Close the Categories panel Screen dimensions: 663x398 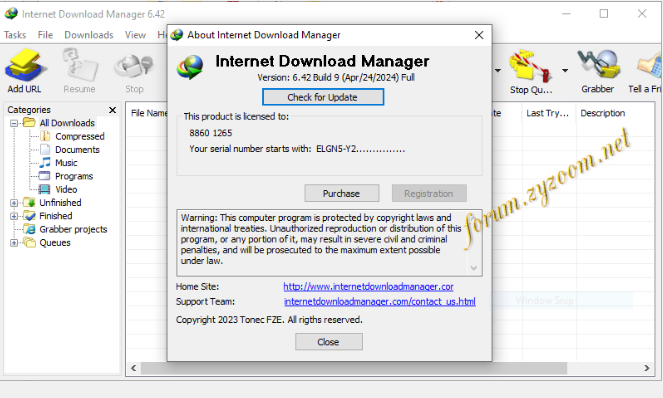pos(112,110)
